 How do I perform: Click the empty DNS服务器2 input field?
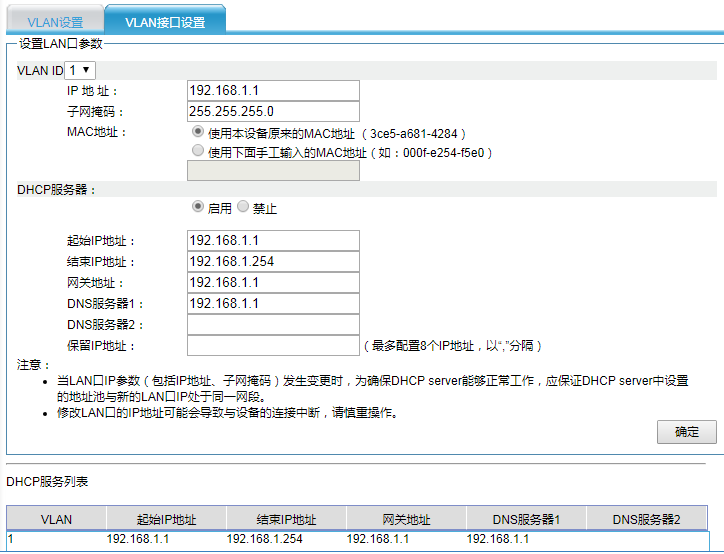point(273,325)
